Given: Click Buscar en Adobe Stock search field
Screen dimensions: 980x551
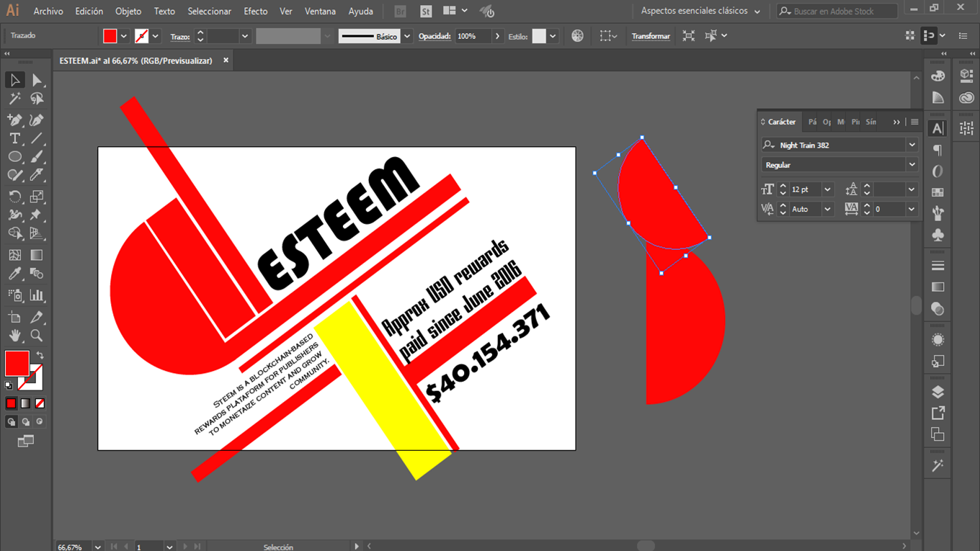Looking at the screenshot, I should coord(837,11).
